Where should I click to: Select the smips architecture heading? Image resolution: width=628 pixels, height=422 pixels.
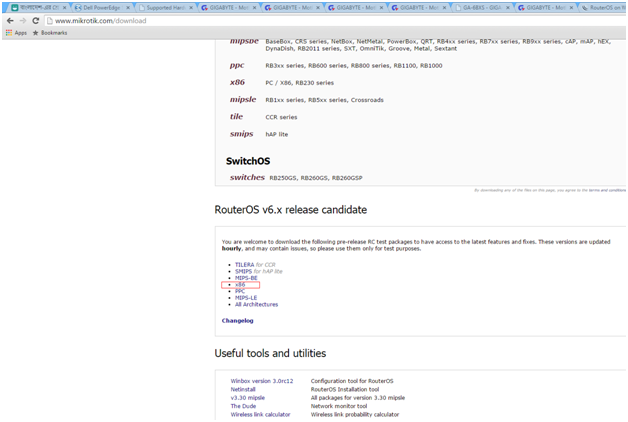click(x=242, y=134)
